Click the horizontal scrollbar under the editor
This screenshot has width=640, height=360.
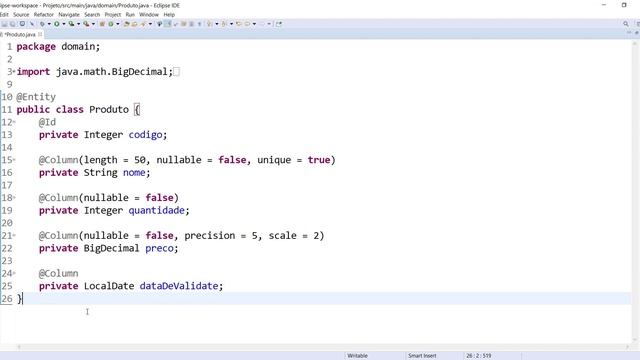(x=322, y=347)
